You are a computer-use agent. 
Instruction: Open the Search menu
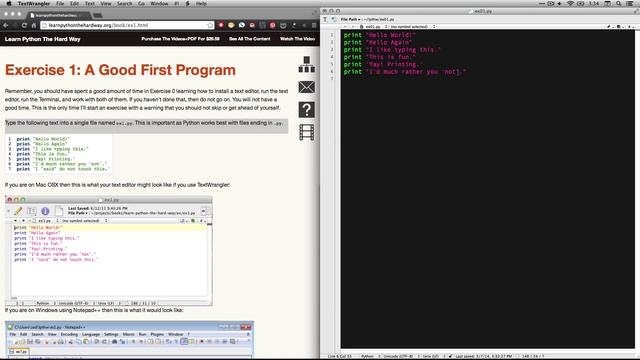pos(124,3)
